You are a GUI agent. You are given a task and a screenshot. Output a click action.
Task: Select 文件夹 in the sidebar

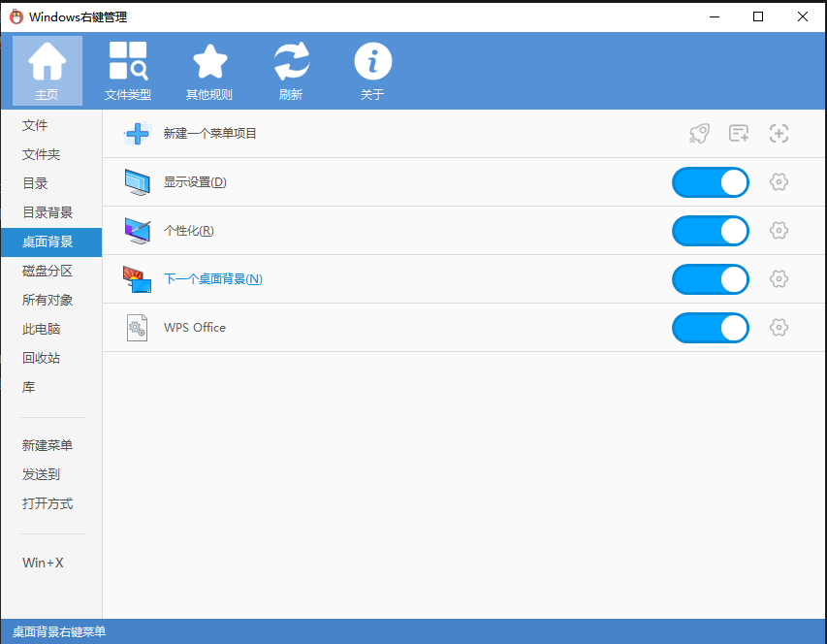[42, 154]
